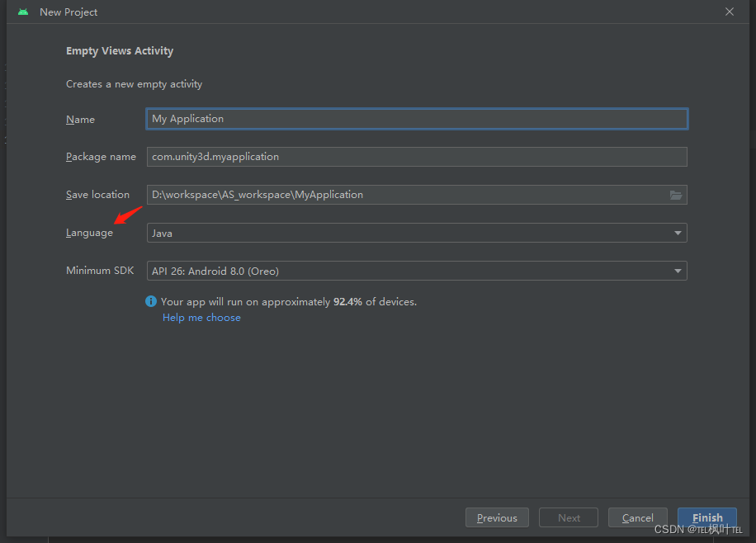Screen dimensions: 756x543
Task: Click the Language label
Action: tap(89, 233)
